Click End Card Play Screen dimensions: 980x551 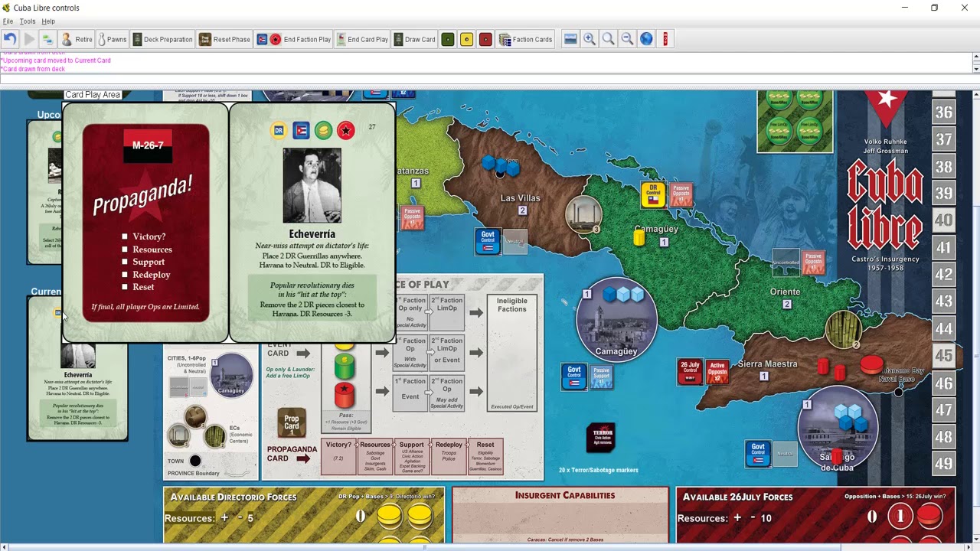pyautogui.click(x=362, y=39)
